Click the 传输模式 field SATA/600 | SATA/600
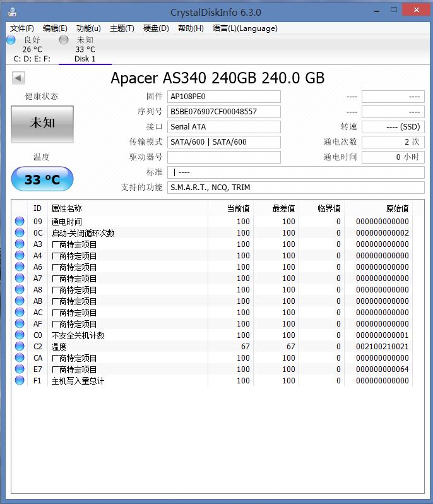Image resolution: width=433 pixels, height=504 pixels. click(x=224, y=141)
